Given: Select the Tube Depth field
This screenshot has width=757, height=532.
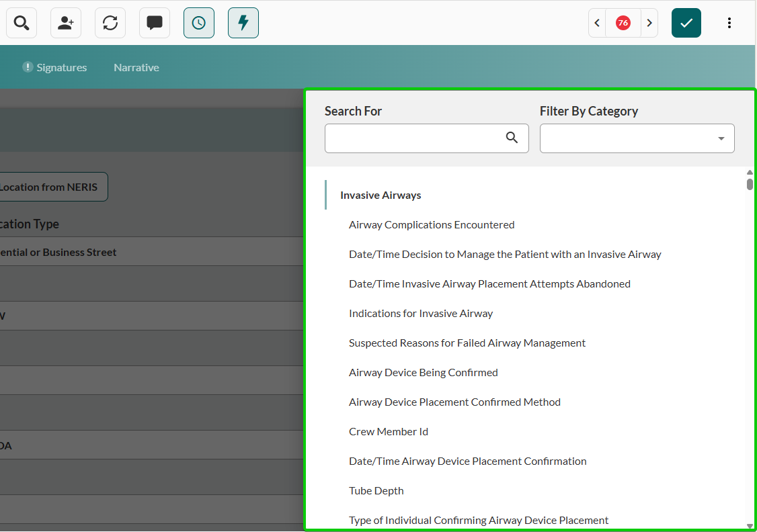Looking at the screenshot, I should click(376, 490).
